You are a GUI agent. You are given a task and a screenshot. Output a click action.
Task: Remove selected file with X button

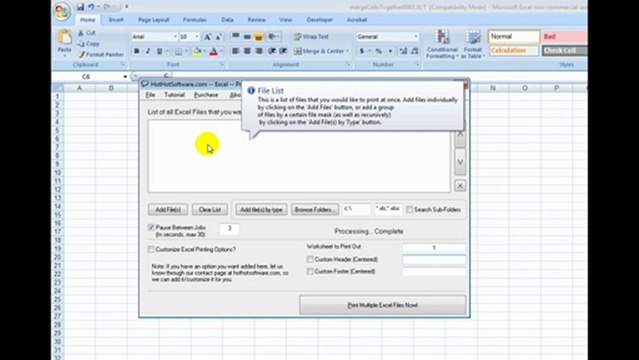coord(460,186)
